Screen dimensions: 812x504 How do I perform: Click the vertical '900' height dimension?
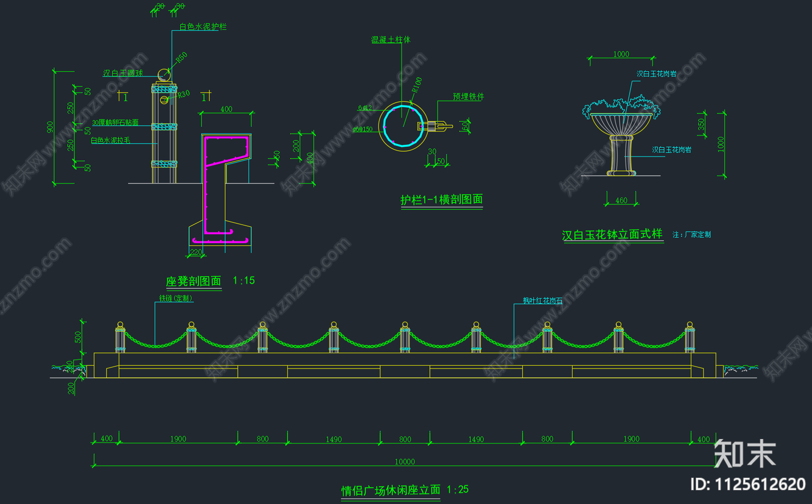[x=50, y=127]
